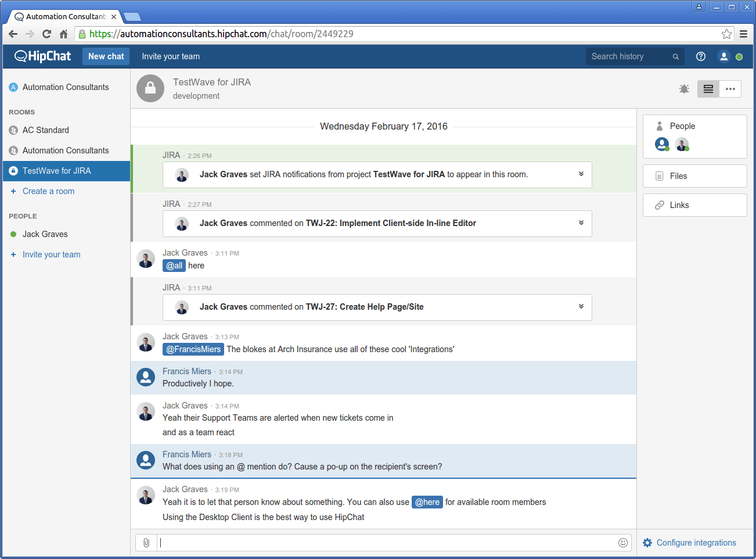756x559 pixels.
Task: Toggle the room sidebar panel icon
Action: [x=708, y=89]
